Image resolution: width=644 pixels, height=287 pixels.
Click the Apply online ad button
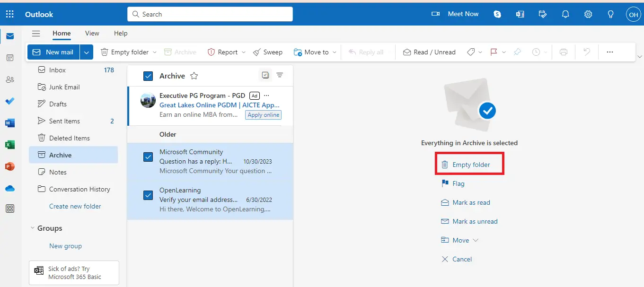click(x=263, y=115)
